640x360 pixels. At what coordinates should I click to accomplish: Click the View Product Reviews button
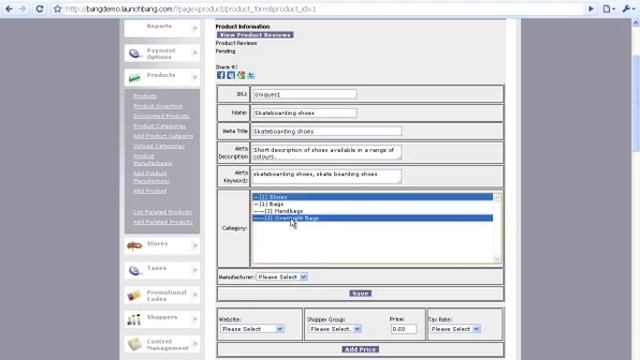255,35
